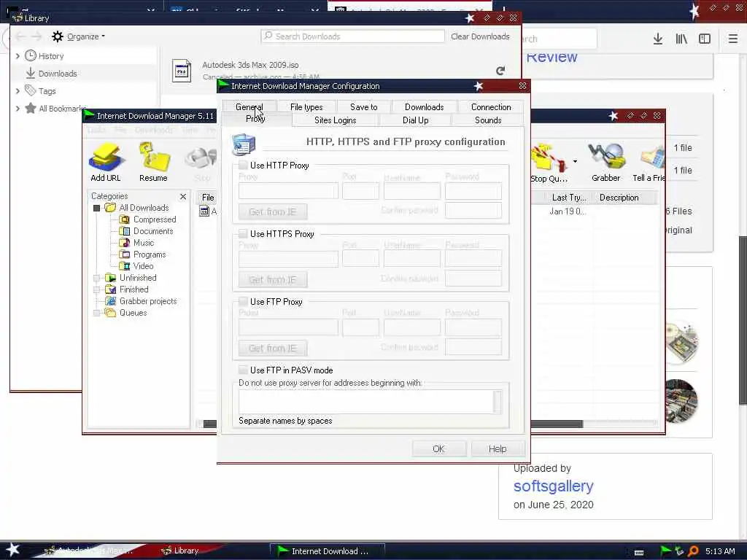The height and width of the screenshot is (560, 747).
Task: Expand the Queues category node
Action: click(x=97, y=313)
